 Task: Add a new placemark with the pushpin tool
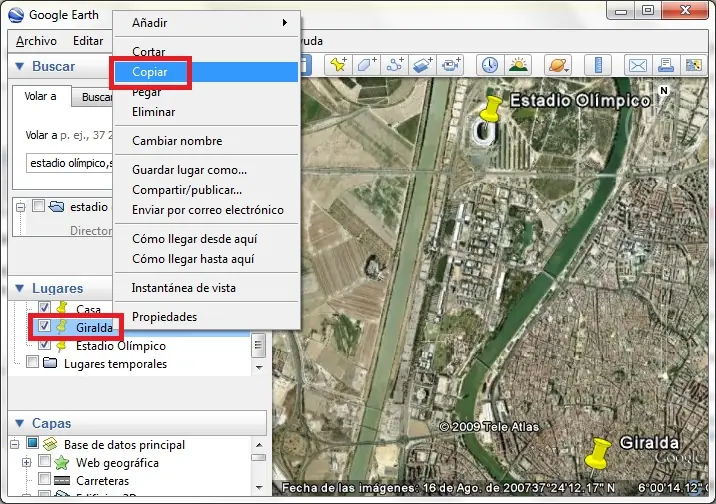click(338, 65)
